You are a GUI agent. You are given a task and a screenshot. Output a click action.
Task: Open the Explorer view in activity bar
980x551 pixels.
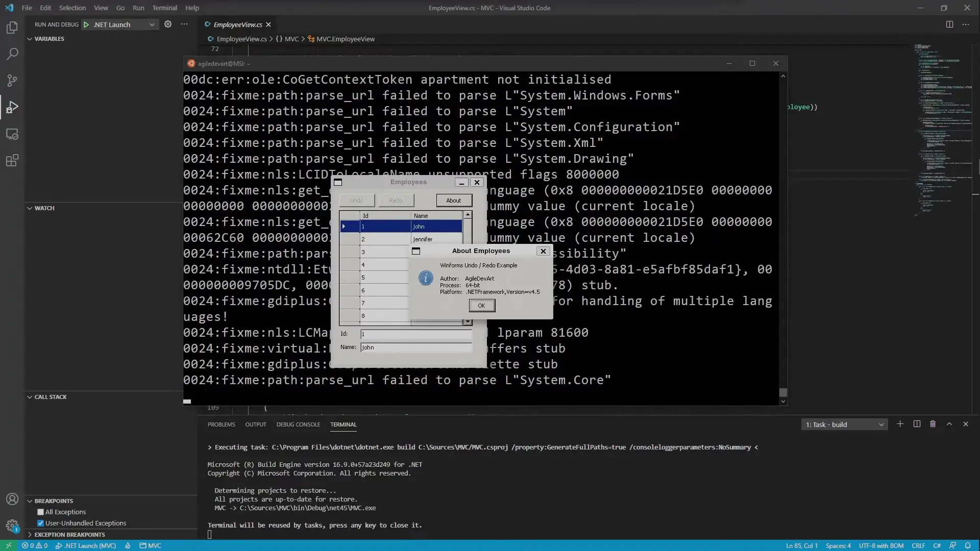12,27
